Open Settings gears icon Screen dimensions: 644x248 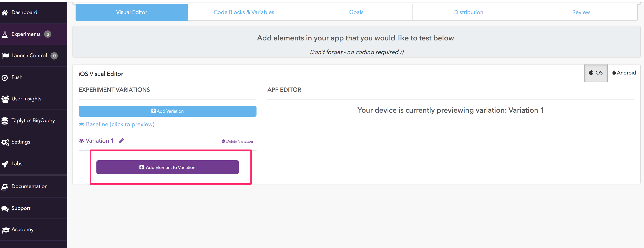[x=5, y=142]
